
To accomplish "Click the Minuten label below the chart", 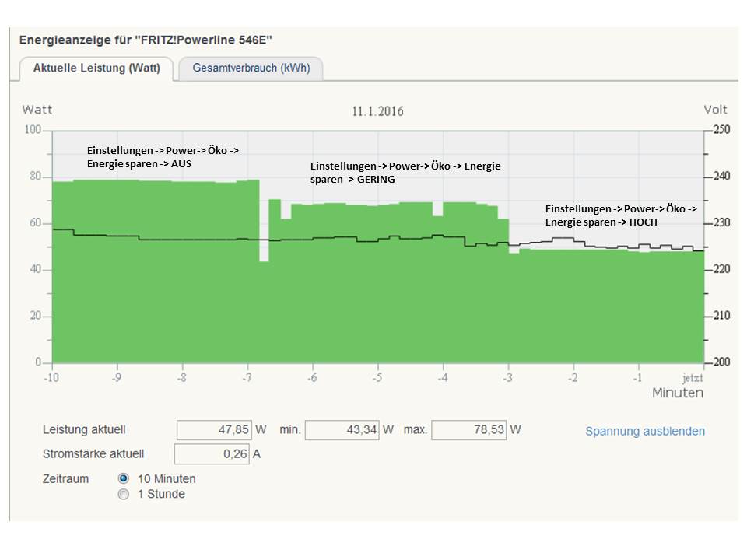I will 677,393.
